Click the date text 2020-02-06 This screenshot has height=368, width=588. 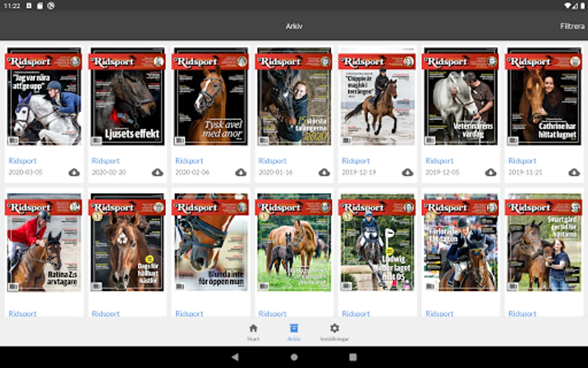(x=192, y=173)
